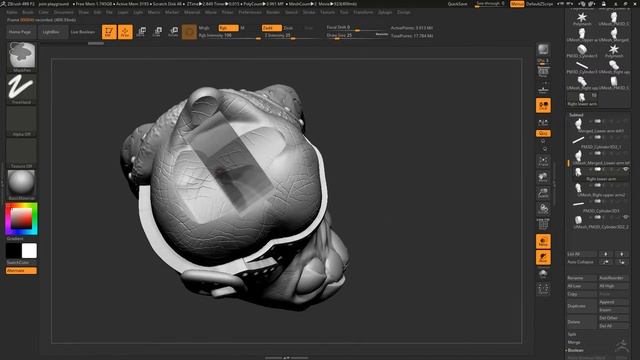Collapse the Boolean section

click(575, 350)
